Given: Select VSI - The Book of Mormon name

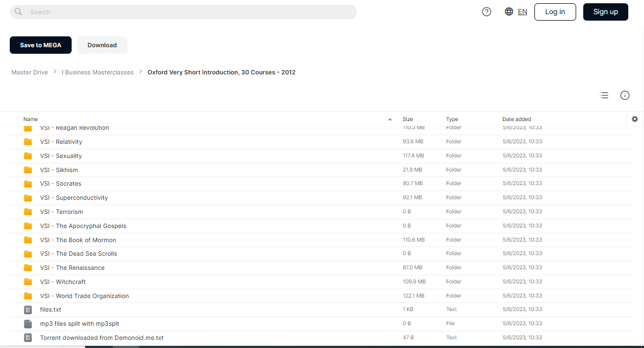Looking at the screenshot, I should pyautogui.click(x=78, y=240).
